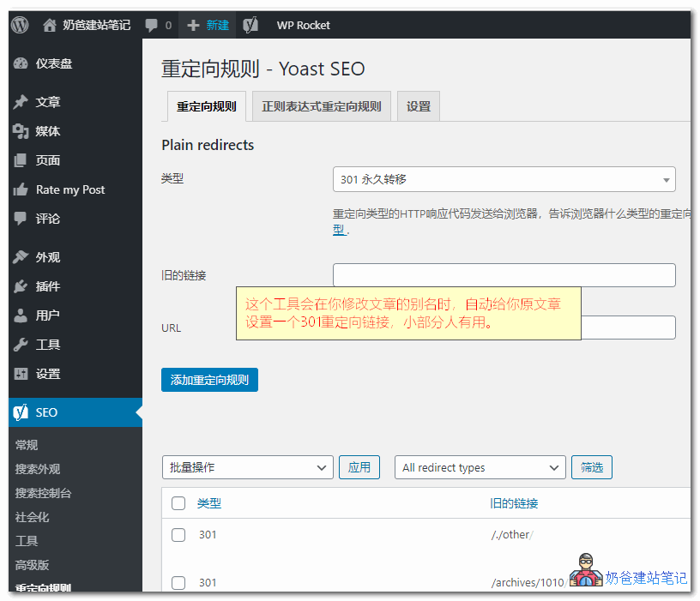Open WP Rocket from the admin bar
This screenshot has height=601, width=700.
tap(302, 25)
